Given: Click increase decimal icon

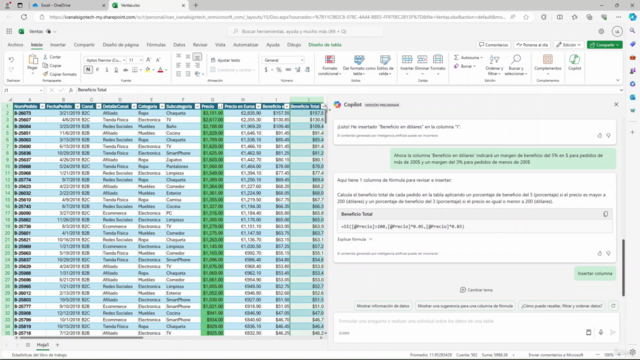Looking at the screenshot, I should (298, 70).
